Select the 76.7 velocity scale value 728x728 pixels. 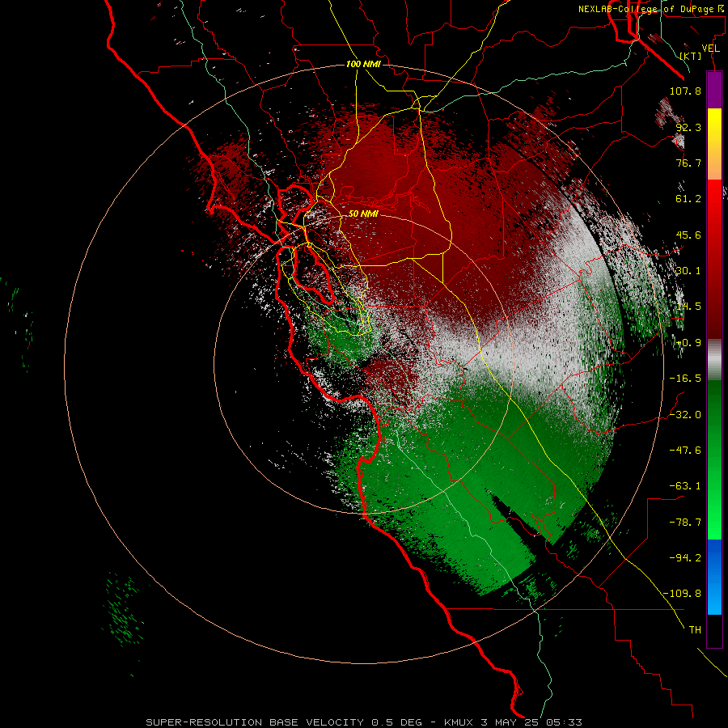tap(688, 163)
